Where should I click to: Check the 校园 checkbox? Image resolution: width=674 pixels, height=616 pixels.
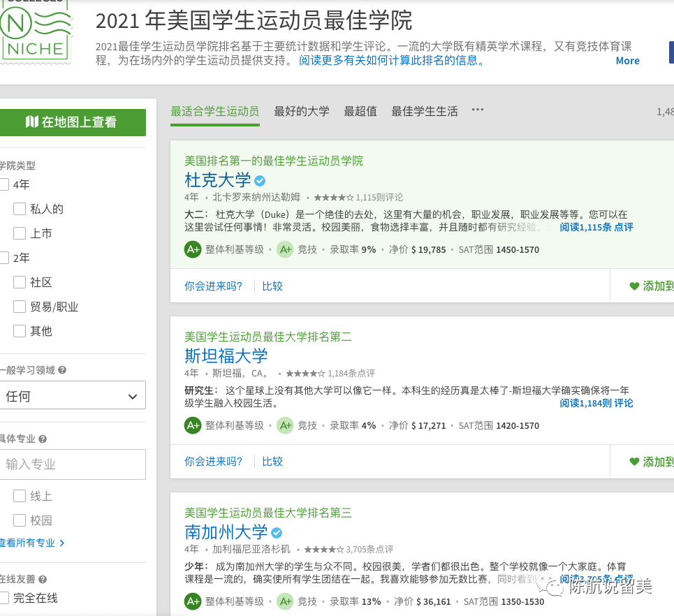tap(20, 520)
